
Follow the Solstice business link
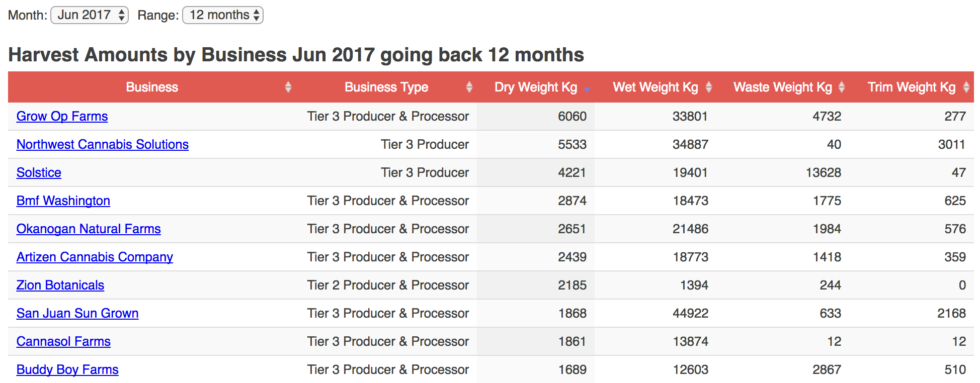pos(39,172)
